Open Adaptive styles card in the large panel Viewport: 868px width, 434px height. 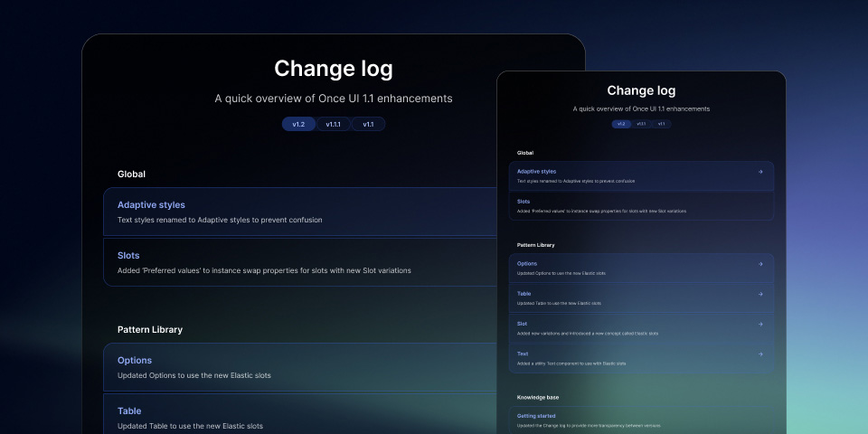tap(300, 212)
